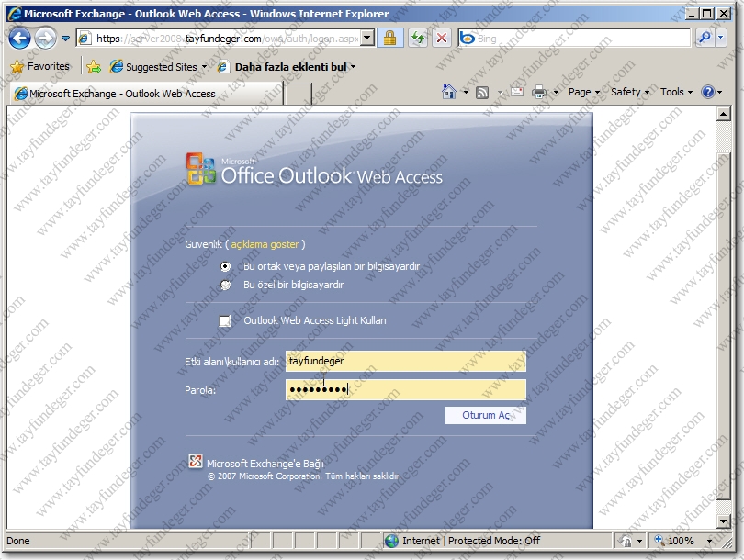
Task: Click the Read Mail envelope icon
Action: pos(517,92)
